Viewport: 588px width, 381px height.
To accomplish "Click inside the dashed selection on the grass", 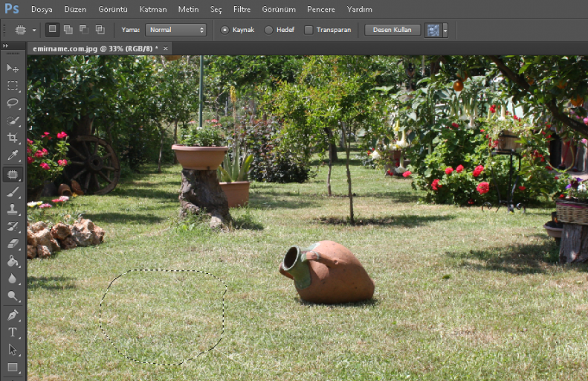I will coord(163,317).
